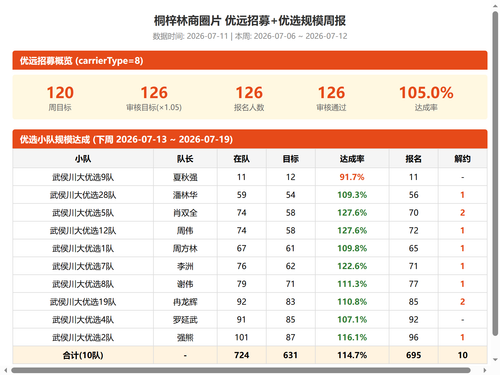Screen dimensions: 500x375
Task: Click the scroll right arrow
Action: point(485,370)
